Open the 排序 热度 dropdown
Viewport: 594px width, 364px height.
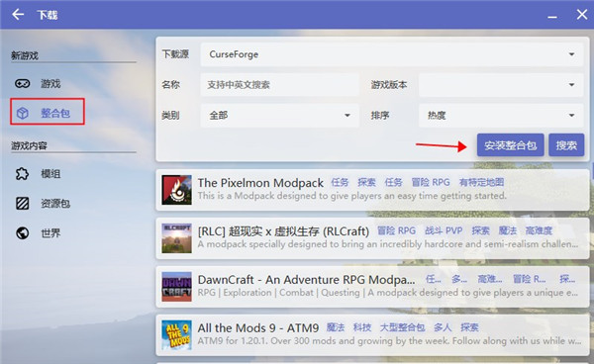click(501, 116)
